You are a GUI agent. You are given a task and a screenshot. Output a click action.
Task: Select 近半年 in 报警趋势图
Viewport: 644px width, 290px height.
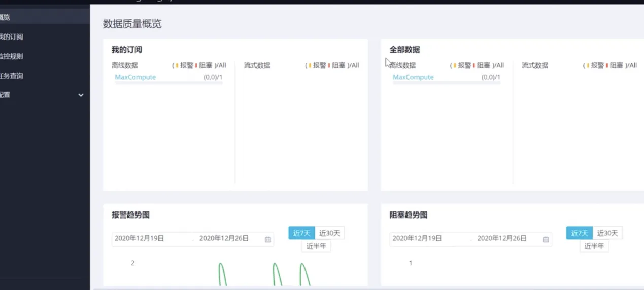click(316, 246)
